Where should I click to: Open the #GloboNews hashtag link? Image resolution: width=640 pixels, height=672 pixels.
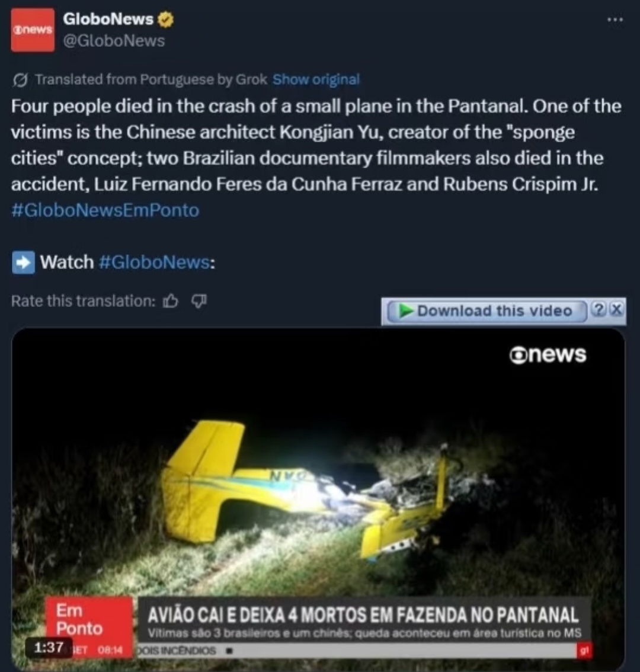click(154, 262)
